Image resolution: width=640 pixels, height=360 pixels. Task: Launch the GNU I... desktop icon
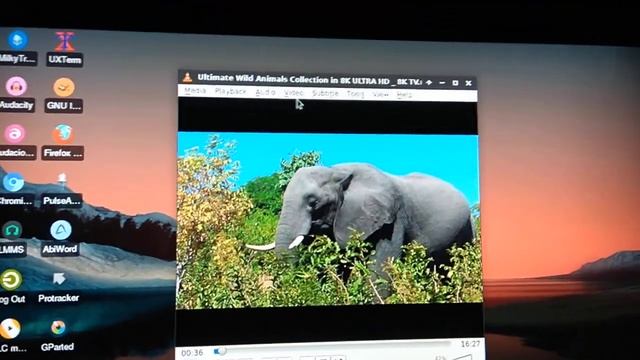click(x=64, y=87)
